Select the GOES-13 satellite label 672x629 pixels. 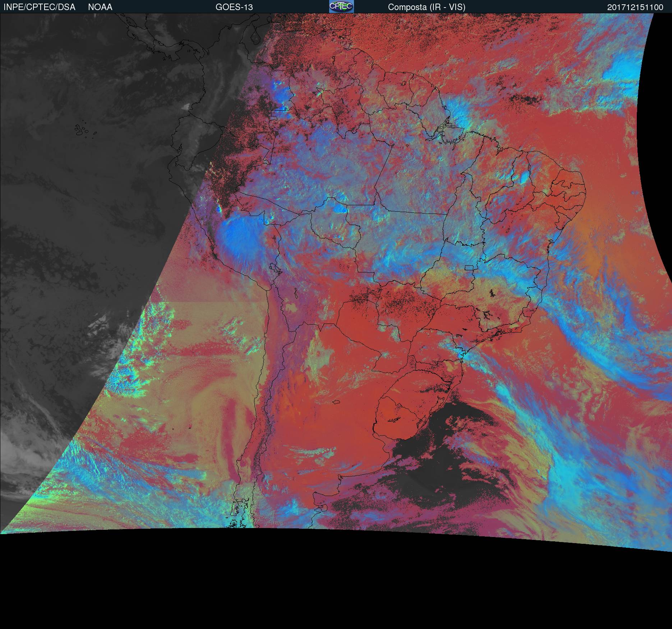click(234, 7)
